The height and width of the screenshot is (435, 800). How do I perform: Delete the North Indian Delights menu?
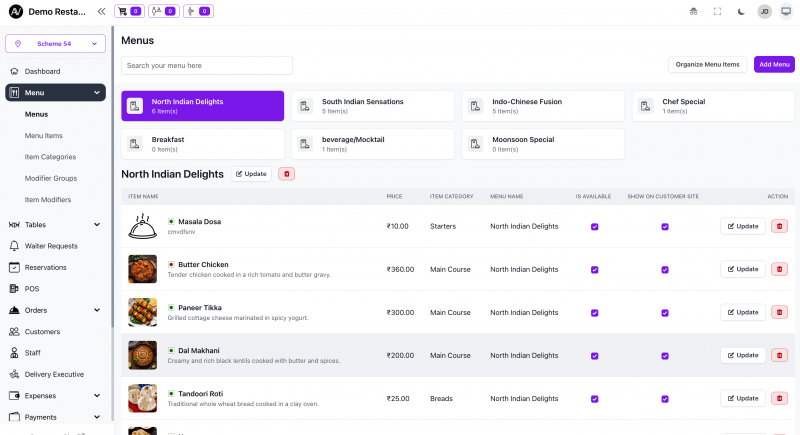tap(287, 174)
